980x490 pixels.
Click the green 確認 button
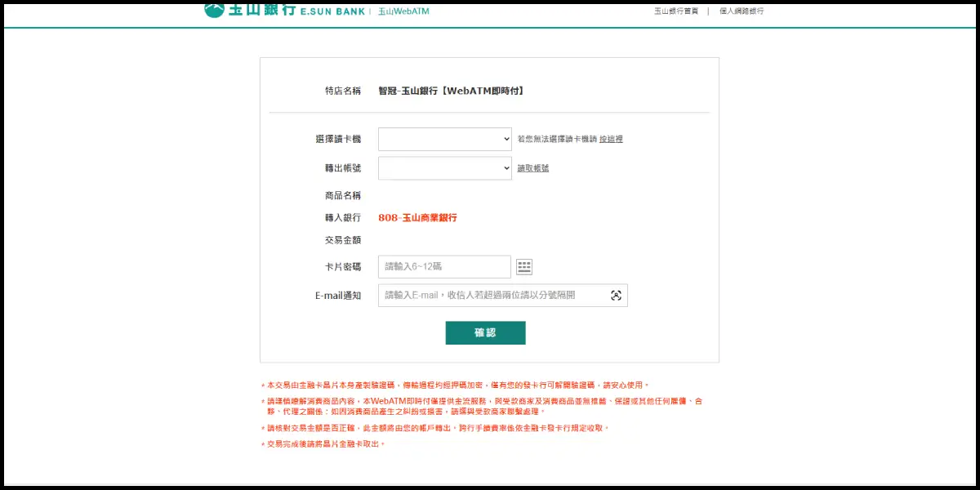pyautogui.click(x=485, y=333)
